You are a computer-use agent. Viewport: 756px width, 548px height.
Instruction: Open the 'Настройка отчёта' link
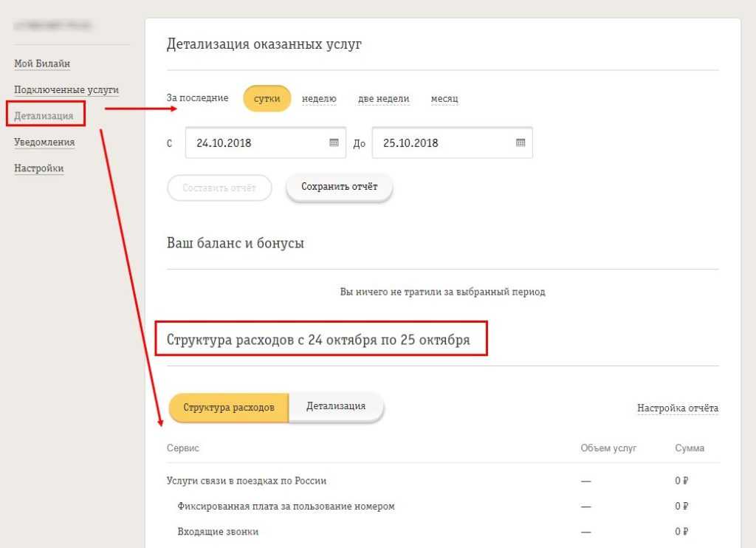click(x=677, y=408)
